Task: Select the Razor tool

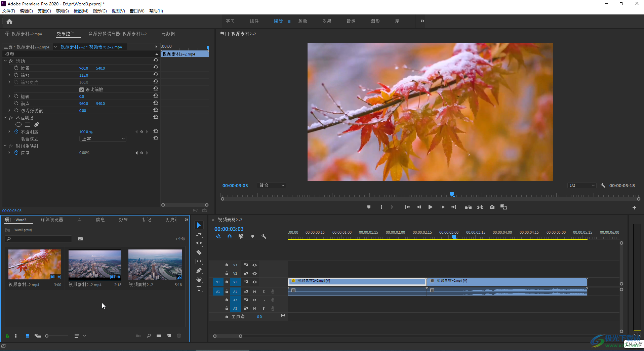Action: pos(199,252)
